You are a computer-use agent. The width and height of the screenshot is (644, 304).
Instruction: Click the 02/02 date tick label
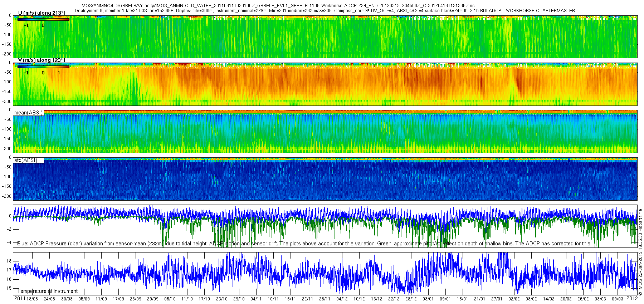point(514,299)
